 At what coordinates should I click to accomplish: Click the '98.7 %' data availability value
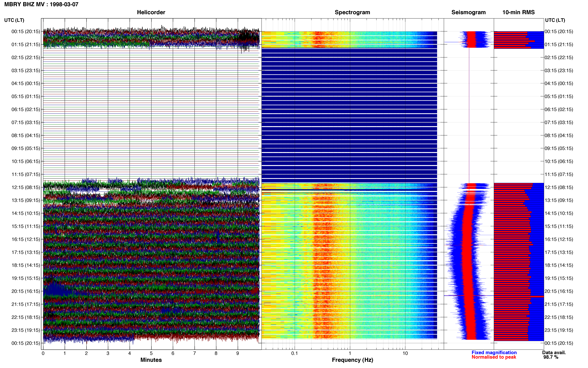[551, 357]
